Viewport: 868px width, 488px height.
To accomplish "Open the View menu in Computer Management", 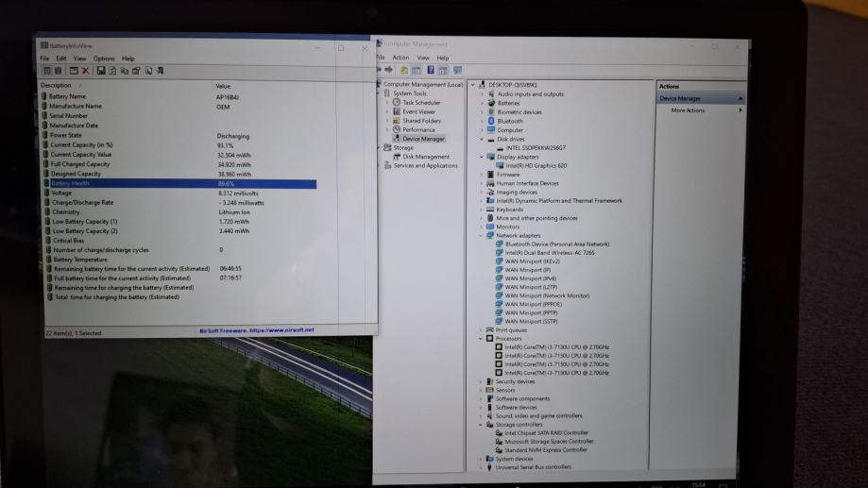I will (423, 58).
